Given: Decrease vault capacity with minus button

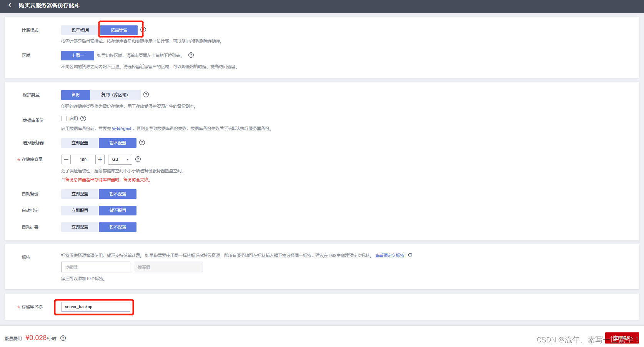Looking at the screenshot, I should click(66, 159).
